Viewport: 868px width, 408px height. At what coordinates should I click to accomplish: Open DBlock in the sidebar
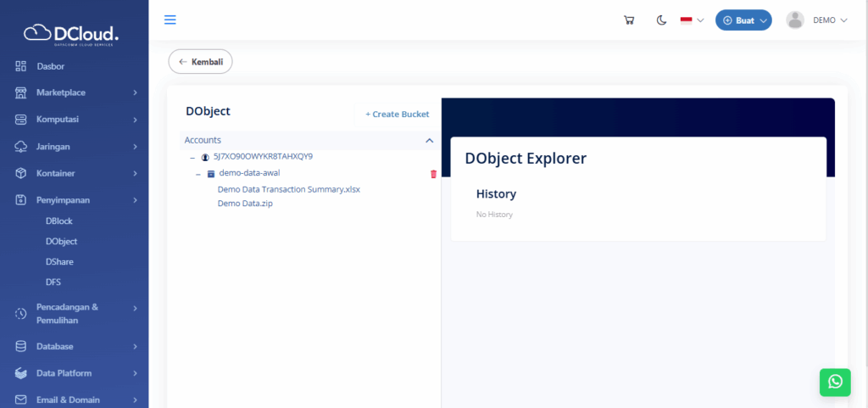tap(59, 221)
